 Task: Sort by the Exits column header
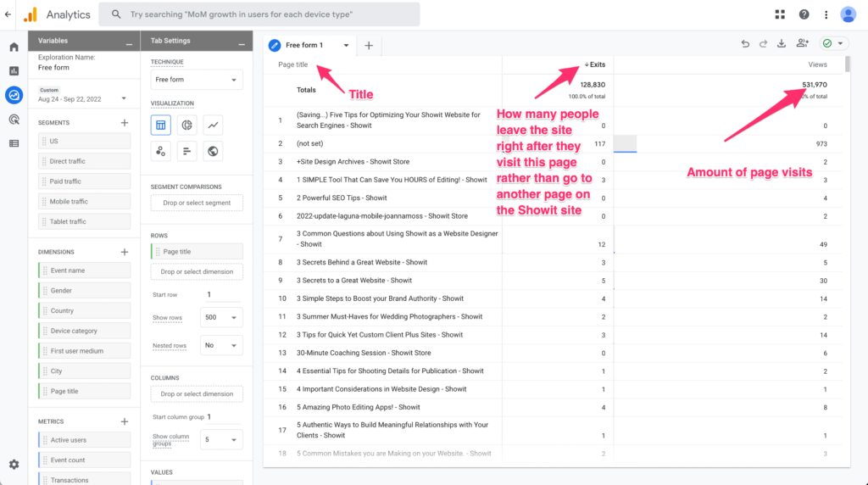point(596,64)
